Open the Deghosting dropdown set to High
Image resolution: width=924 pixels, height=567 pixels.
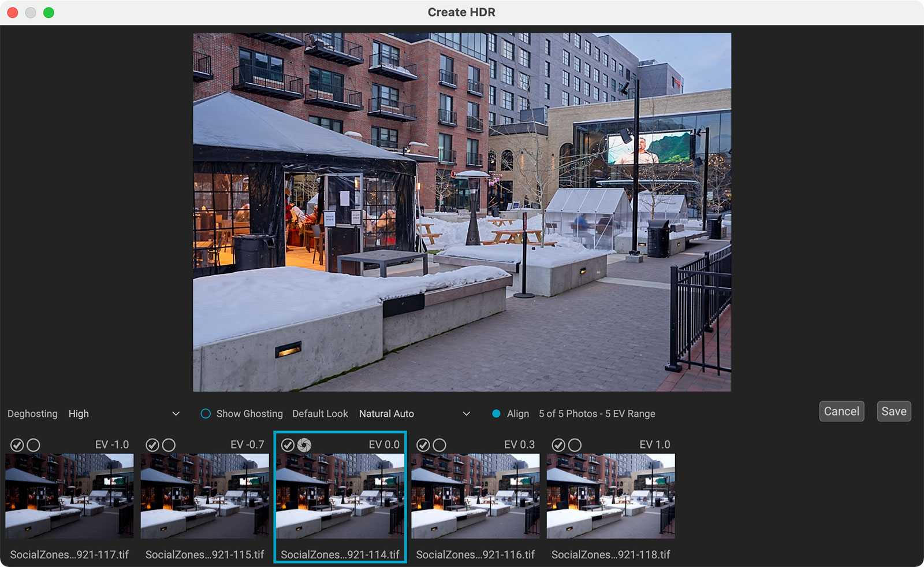[124, 414]
